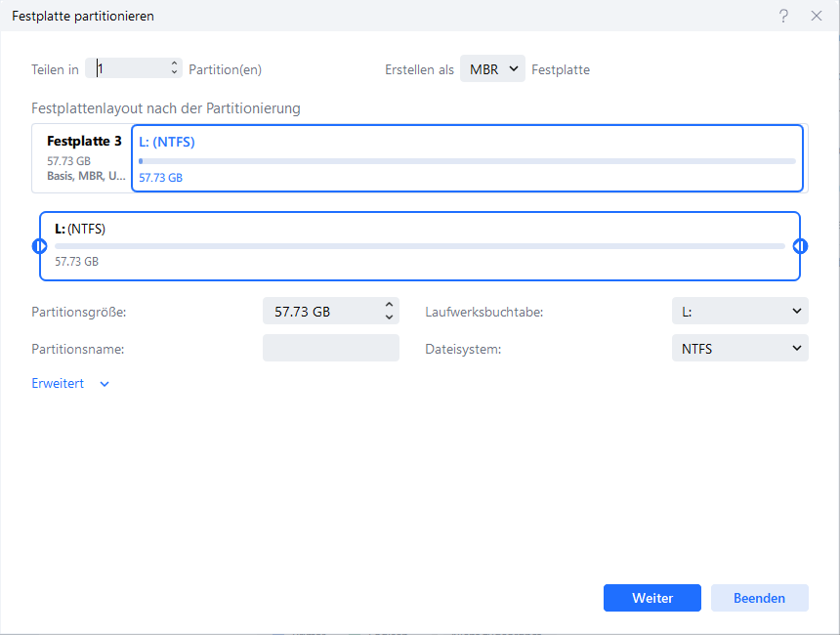Screen dimensions: 840x635
Task: Open the Dateisystem NTFS dropdown
Action: click(739, 349)
